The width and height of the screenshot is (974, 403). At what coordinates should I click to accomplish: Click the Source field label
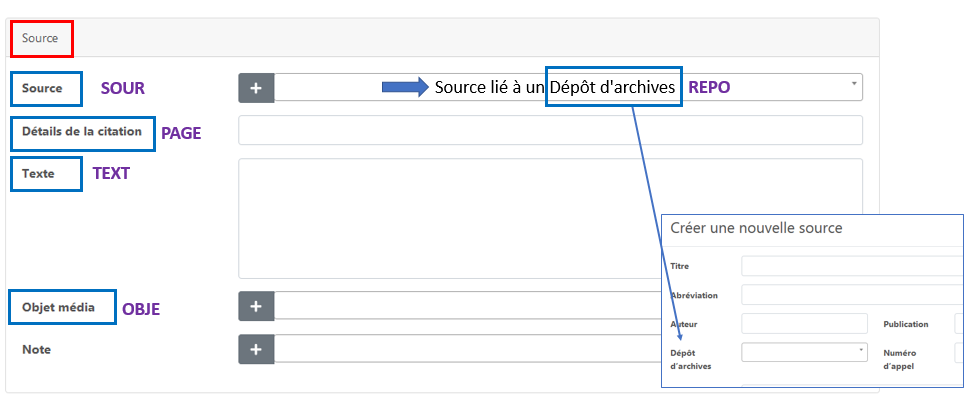point(42,88)
